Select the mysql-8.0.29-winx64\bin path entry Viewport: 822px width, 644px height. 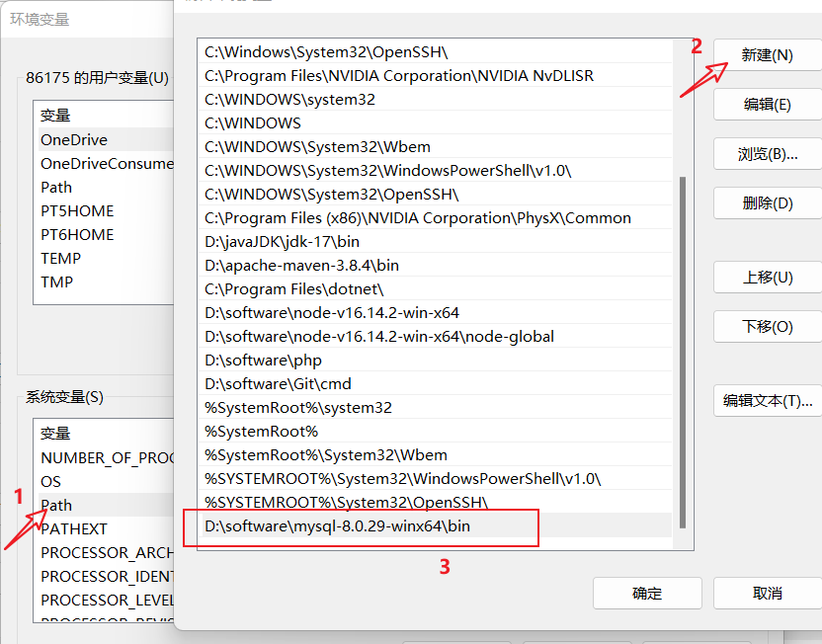click(337, 526)
